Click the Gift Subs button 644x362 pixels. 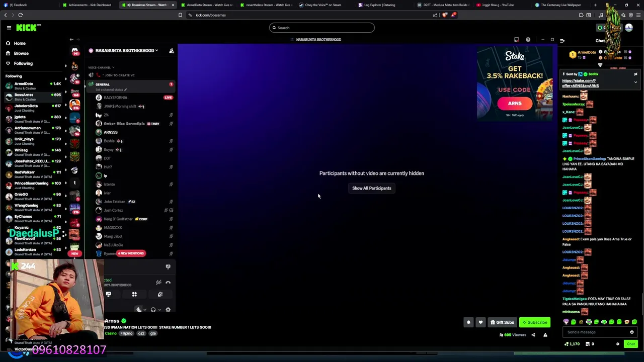(x=502, y=322)
